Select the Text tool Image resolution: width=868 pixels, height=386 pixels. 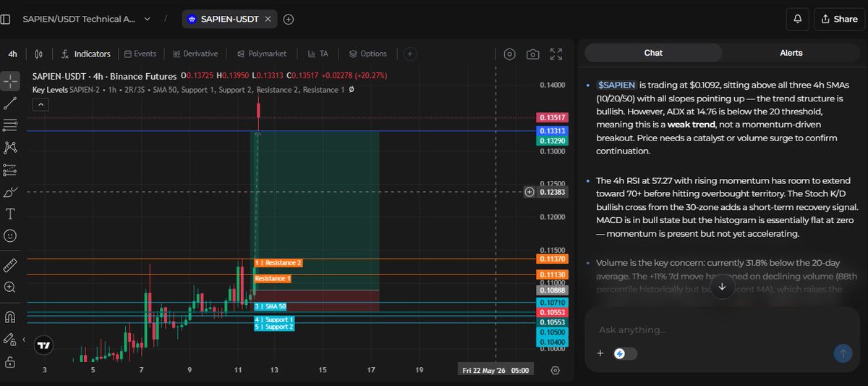[10, 214]
